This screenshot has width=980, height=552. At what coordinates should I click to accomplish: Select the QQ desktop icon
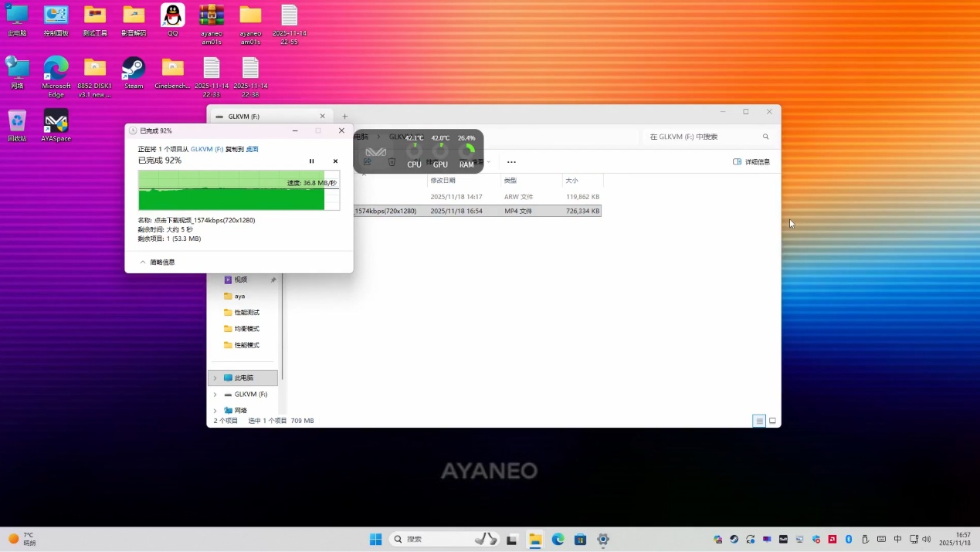[x=172, y=20]
